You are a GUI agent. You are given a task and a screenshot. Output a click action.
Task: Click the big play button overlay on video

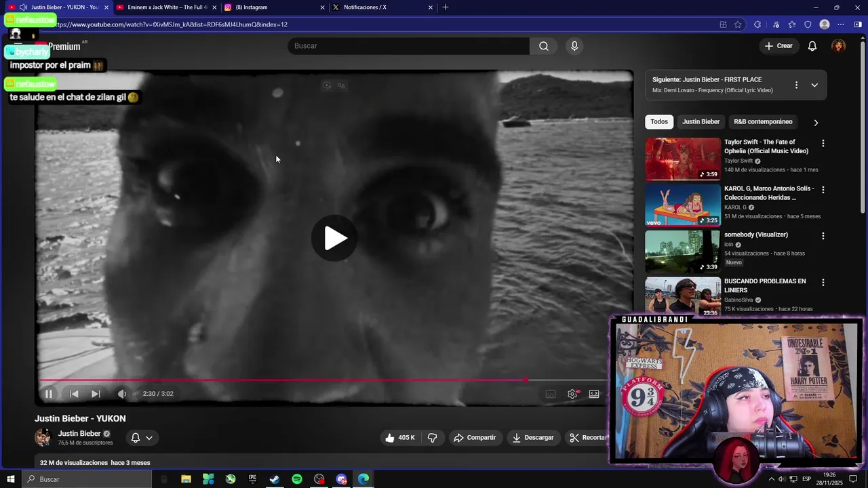point(334,238)
